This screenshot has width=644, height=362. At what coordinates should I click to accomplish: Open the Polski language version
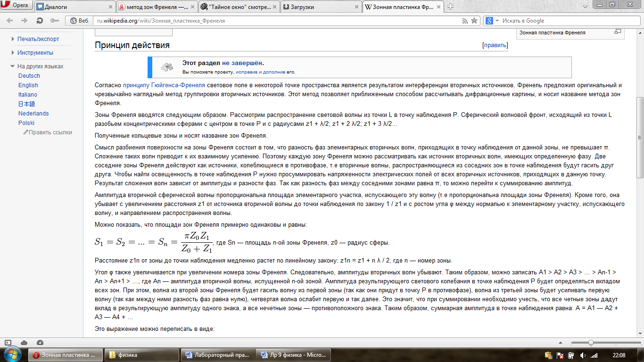pyautogui.click(x=26, y=123)
